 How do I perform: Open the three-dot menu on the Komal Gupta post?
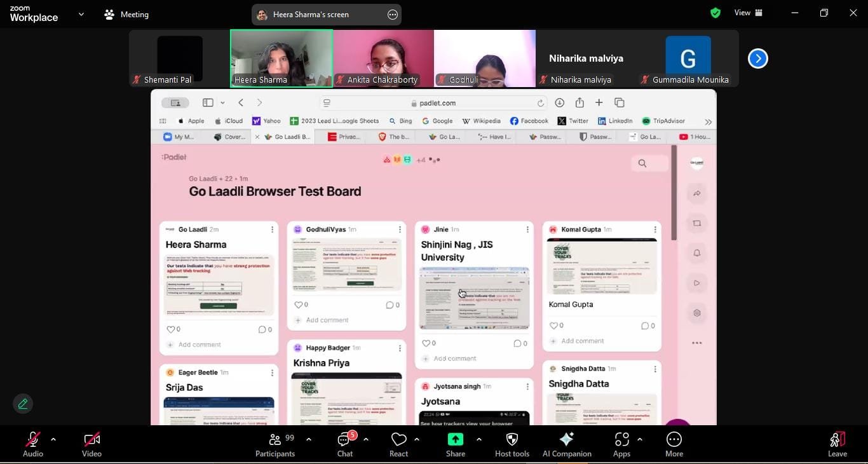655,229
